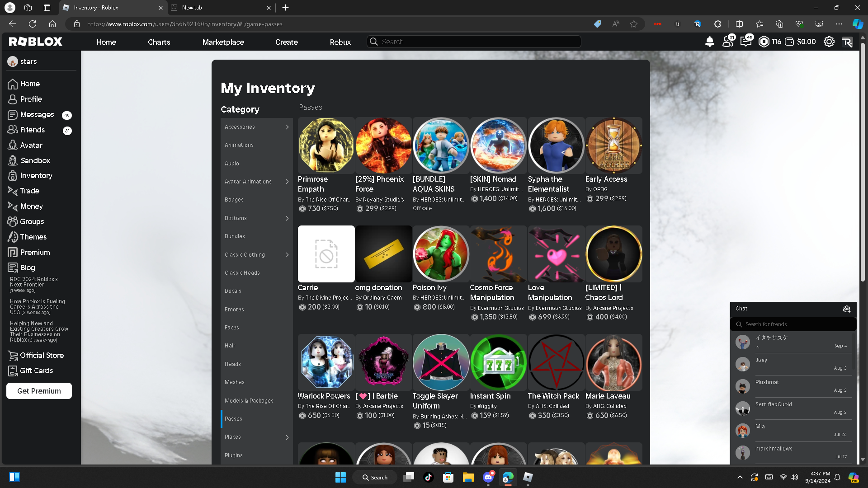The image size is (868, 488).
Task: Click the Get Premium button
Action: (39, 391)
